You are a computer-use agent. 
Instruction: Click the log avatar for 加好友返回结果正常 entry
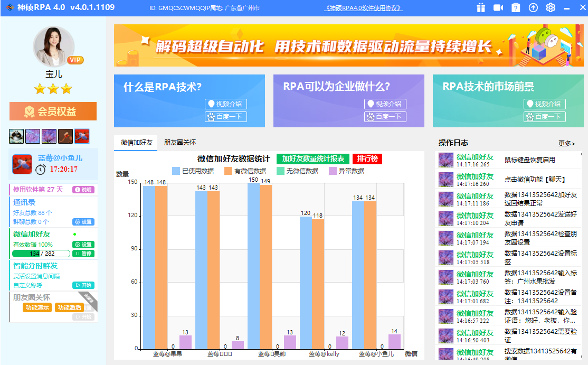pos(446,199)
